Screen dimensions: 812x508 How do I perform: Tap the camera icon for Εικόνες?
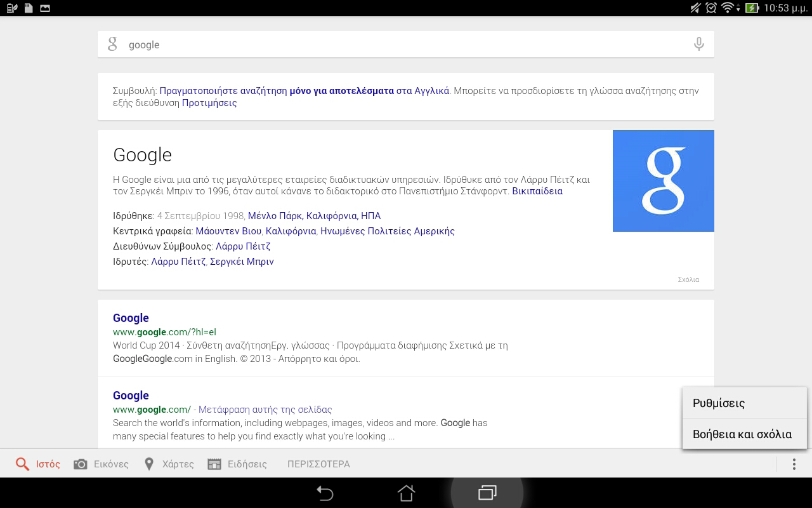(x=81, y=464)
